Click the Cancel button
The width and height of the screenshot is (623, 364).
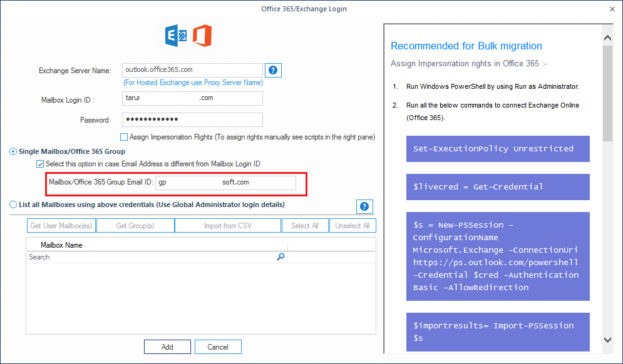[218, 347]
